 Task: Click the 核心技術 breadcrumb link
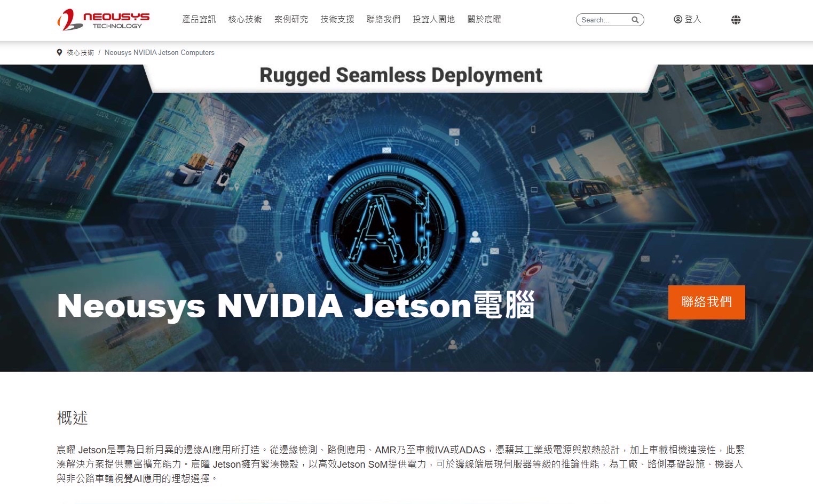(80, 52)
